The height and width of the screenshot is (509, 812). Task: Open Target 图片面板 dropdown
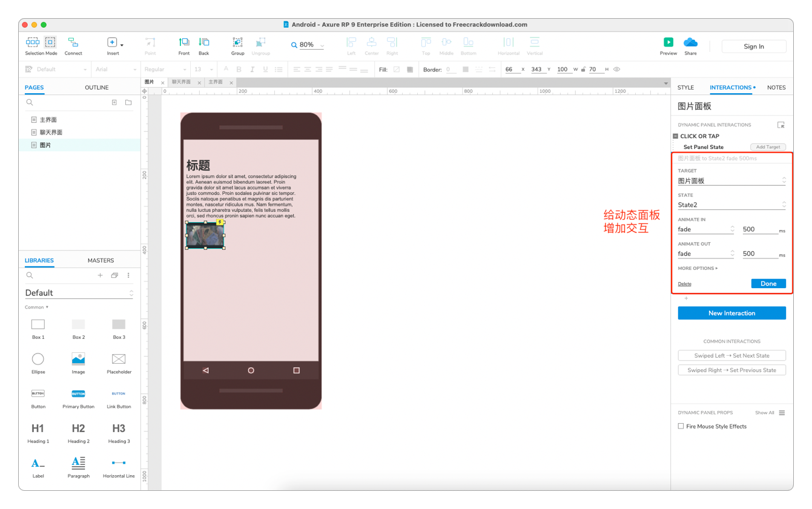click(x=731, y=180)
